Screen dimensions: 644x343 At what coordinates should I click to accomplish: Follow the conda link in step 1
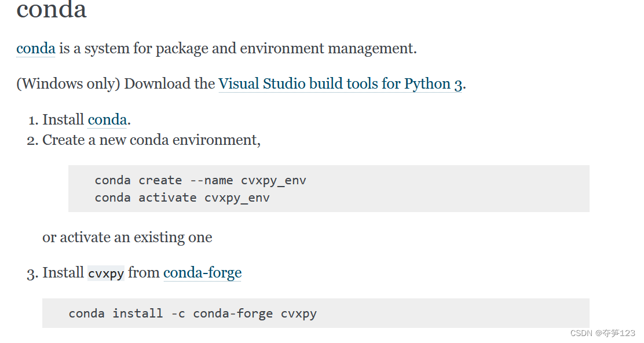tap(107, 120)
